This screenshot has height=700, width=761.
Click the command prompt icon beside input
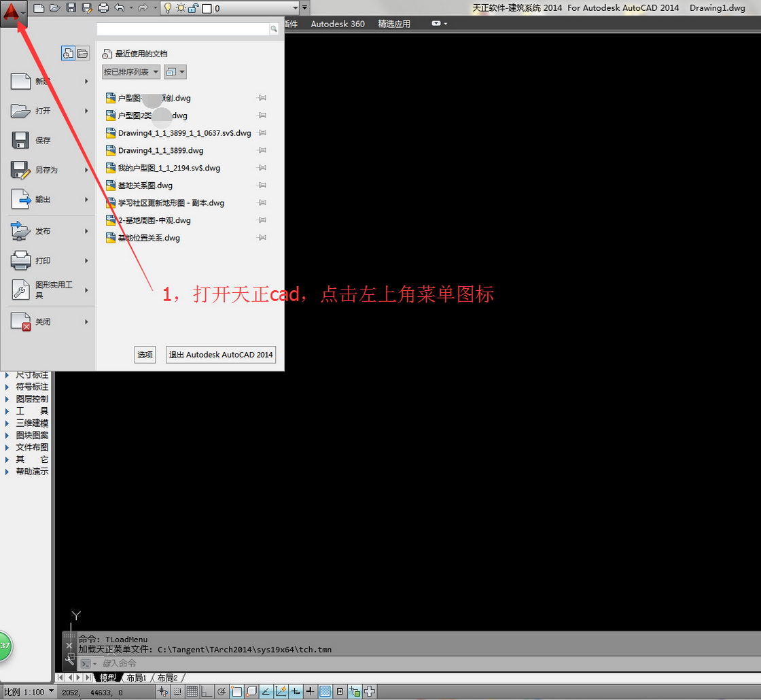(86, 663)
